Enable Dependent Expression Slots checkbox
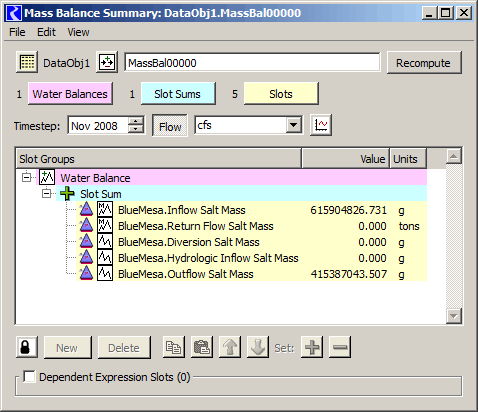Image resolution: width=478 pixels, height=412 pixels. pyautogui.click(x=29, y=377)
